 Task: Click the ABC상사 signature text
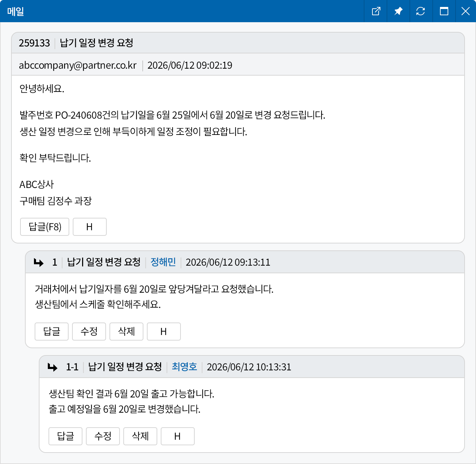(37, 184)
